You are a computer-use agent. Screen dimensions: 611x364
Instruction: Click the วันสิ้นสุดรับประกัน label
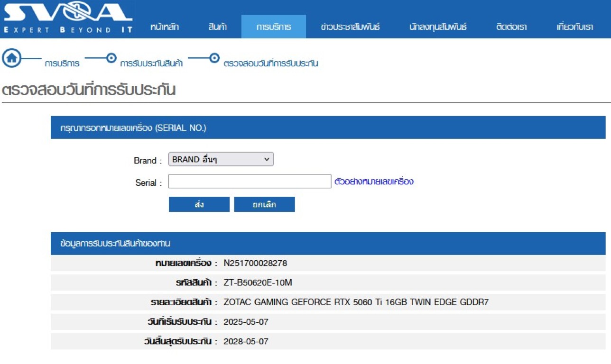[178, 341]
